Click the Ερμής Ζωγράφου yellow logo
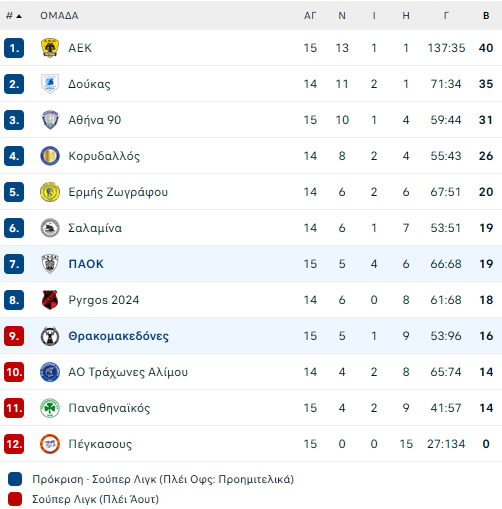Viewport: 502px width, 509px height. point(50,192)
